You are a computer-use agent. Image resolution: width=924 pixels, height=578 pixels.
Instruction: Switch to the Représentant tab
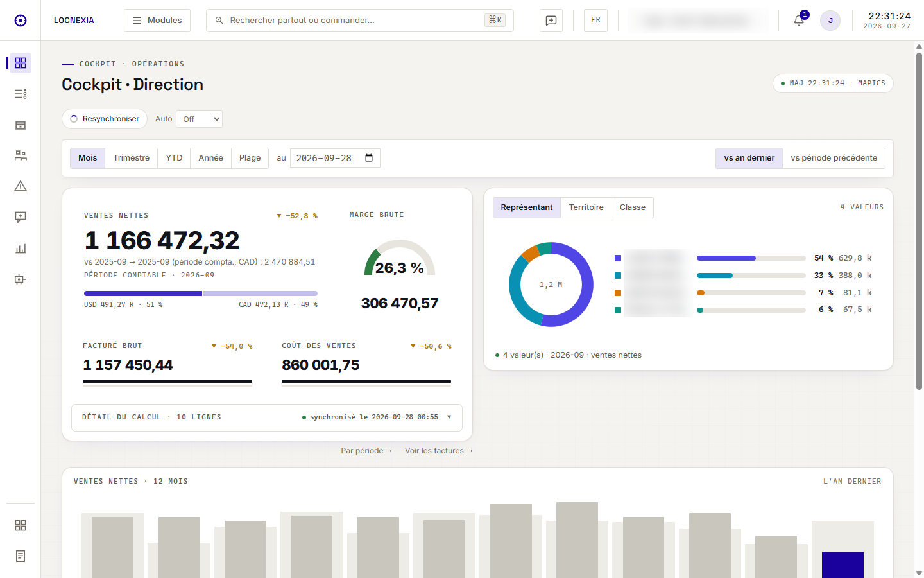[527, 207]
